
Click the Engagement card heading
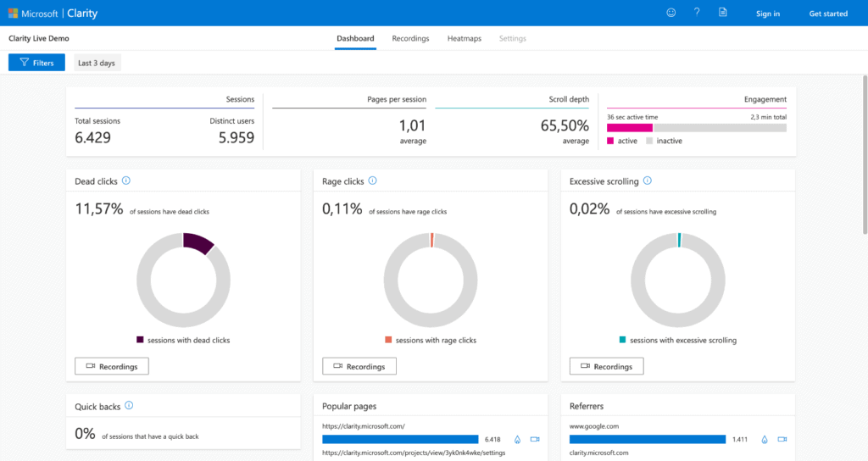point(765,99)
